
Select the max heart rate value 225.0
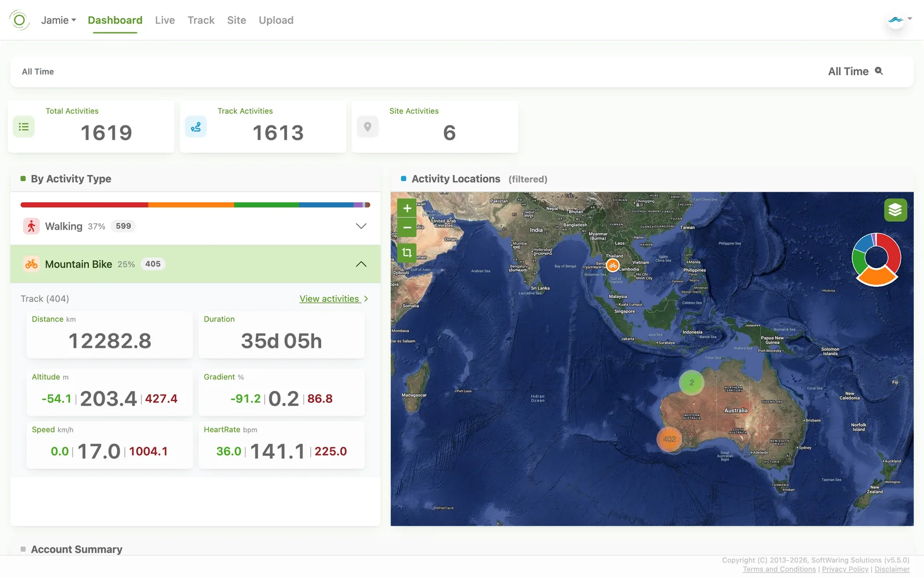[330, 451]
